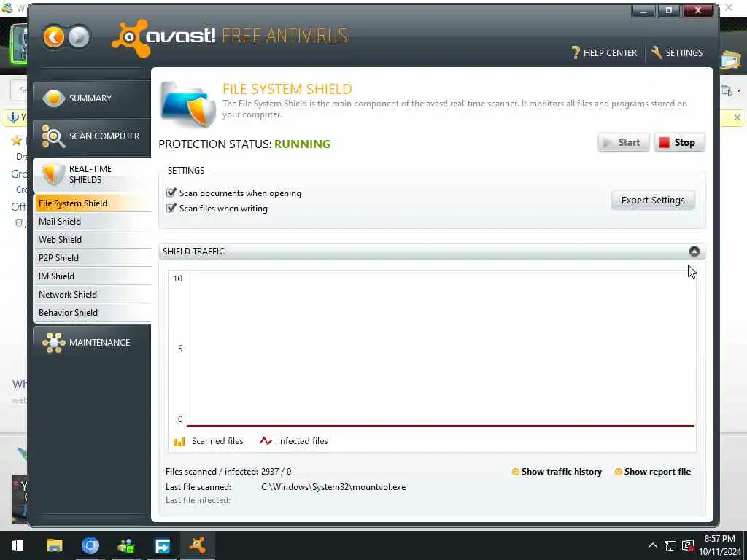Screen dimensions: 747x560
Task: Click the network tray icon
Action: point(670,545)
